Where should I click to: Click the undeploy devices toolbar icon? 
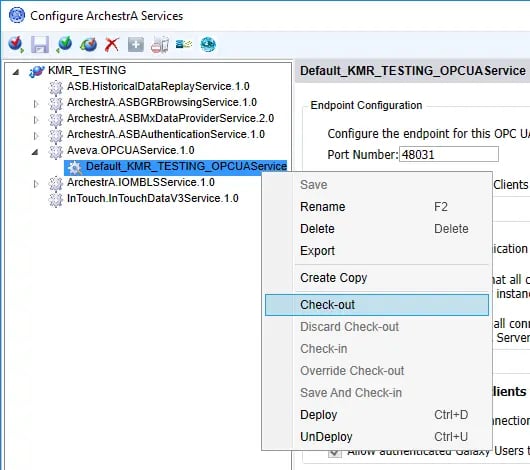160,44
